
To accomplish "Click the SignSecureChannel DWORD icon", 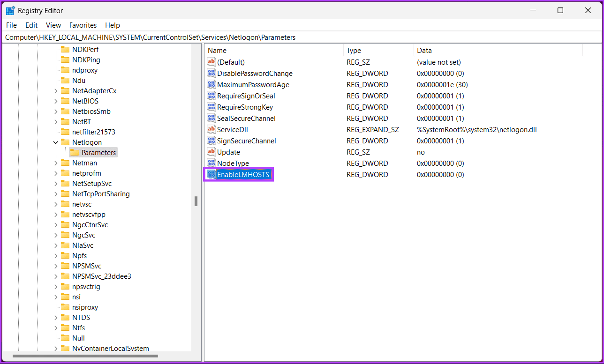I will 211,141.
